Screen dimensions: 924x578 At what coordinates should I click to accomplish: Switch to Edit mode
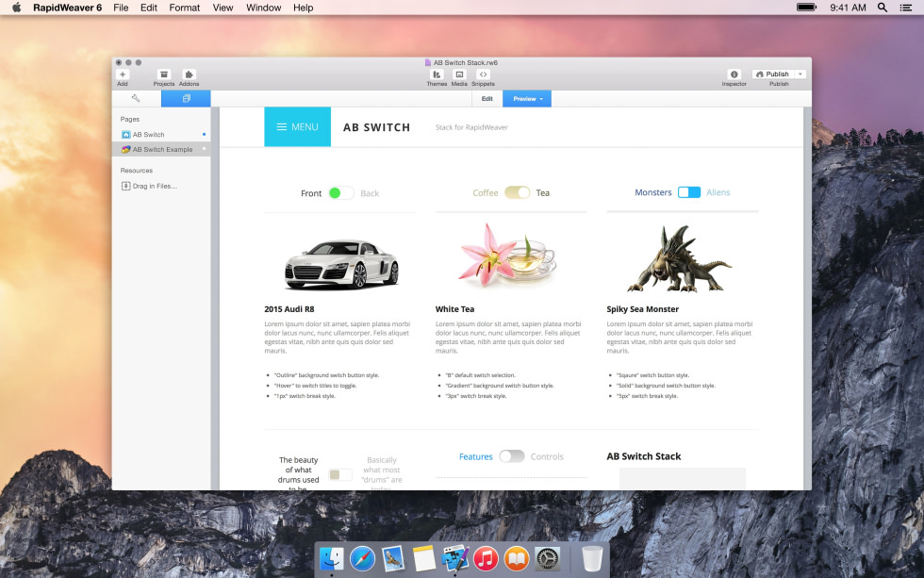487,98
